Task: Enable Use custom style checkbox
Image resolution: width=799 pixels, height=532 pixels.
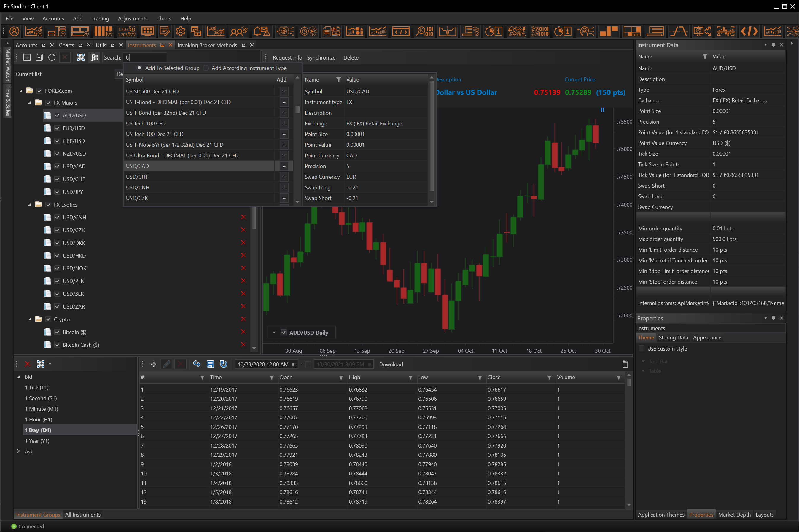Action: [642, 349]
